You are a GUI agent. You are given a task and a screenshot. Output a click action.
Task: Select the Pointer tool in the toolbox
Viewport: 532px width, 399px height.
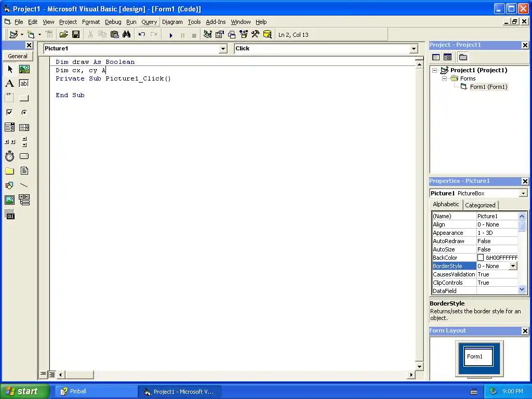click(x=10, y=69)
